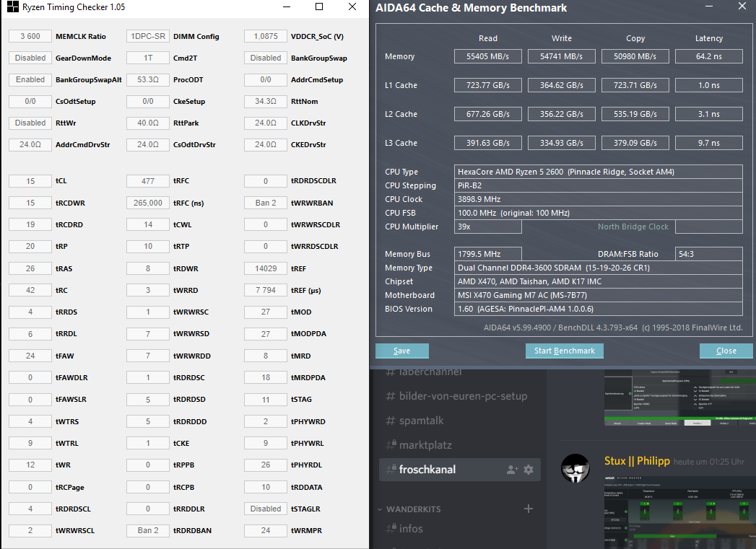Click the add-member icon on froschkanal channel
The width and height of the screenshot is (756, 549).
(512, 470)
